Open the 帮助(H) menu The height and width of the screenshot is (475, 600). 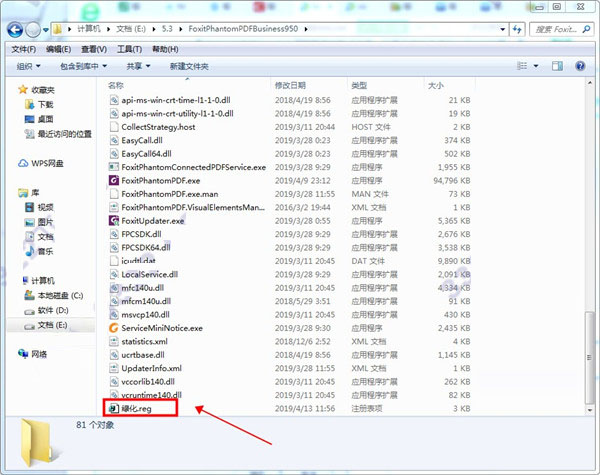click(165, 49)
